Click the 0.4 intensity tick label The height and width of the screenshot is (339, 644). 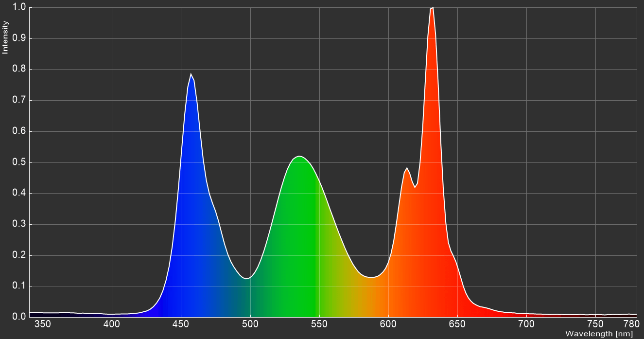[x=20, y=193]
